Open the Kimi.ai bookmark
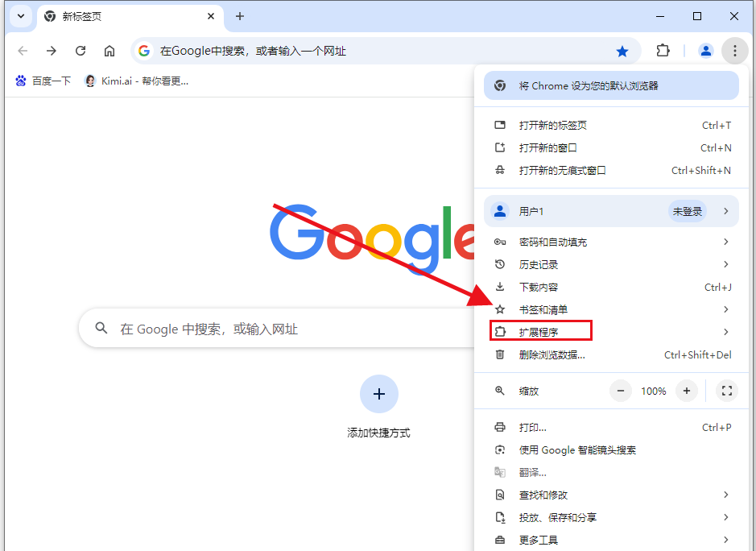Viewport: 756px width, 551px height. [136, 81]
